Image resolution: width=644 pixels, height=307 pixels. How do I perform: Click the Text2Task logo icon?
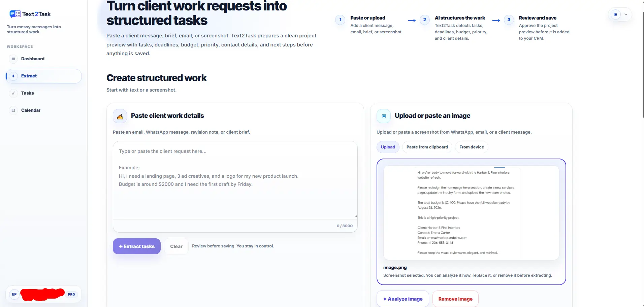pos(15,14)
